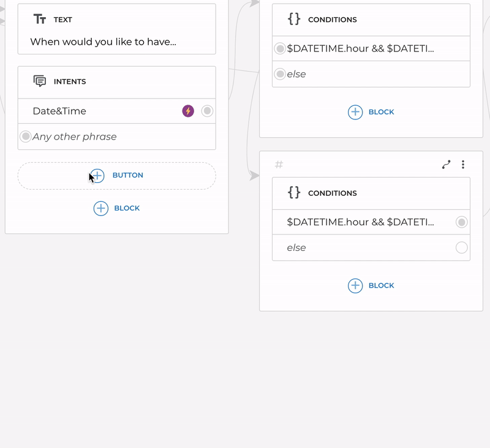Select $DATETIME connector circle in lower Conditions

tap(462, 222)
